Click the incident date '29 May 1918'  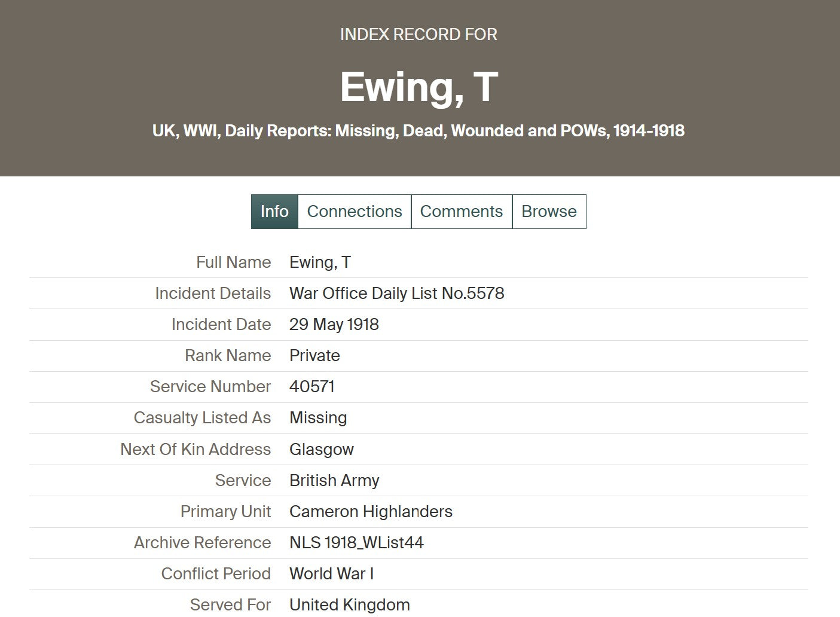334,325
